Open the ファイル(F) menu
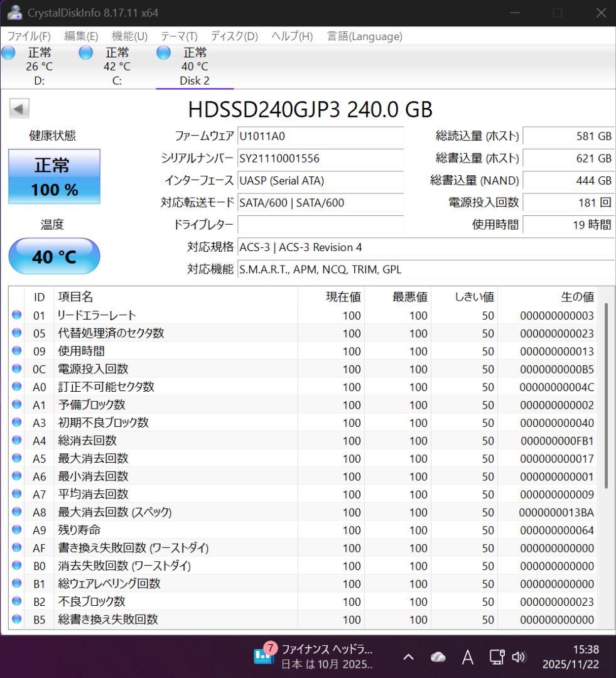This screenshot has height=678, width=616. pyautogui.click(x=29, y=36)
